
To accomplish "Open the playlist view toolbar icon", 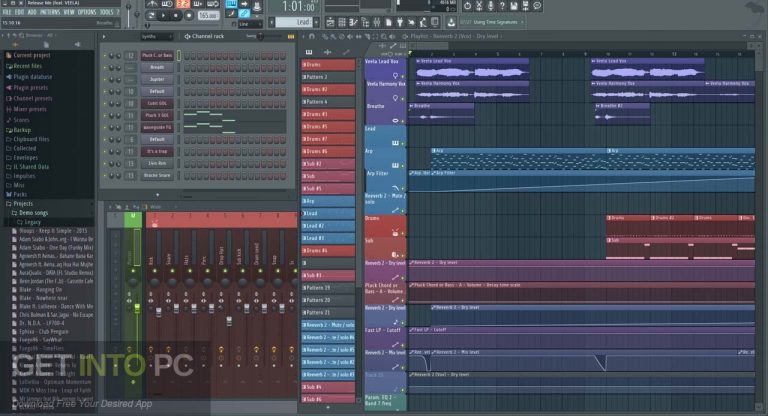I will [x=330, y=22].
